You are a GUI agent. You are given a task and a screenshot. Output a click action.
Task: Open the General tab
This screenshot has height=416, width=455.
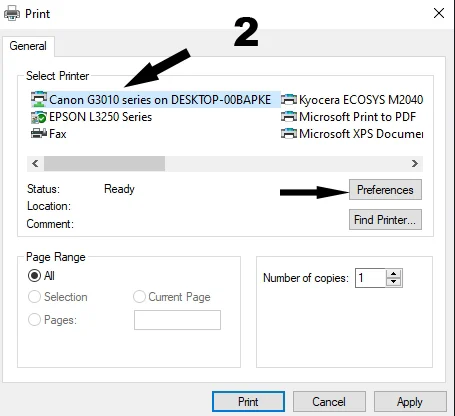click(28, 46)
